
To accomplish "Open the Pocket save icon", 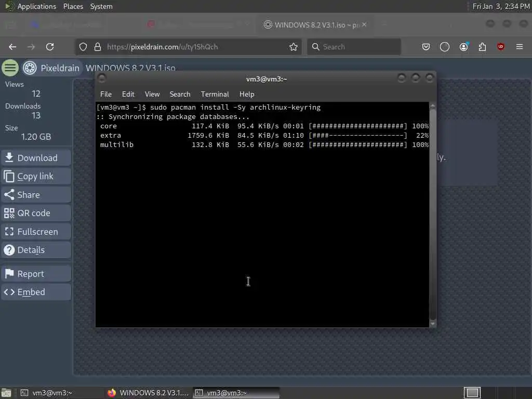I will [426, 47].
